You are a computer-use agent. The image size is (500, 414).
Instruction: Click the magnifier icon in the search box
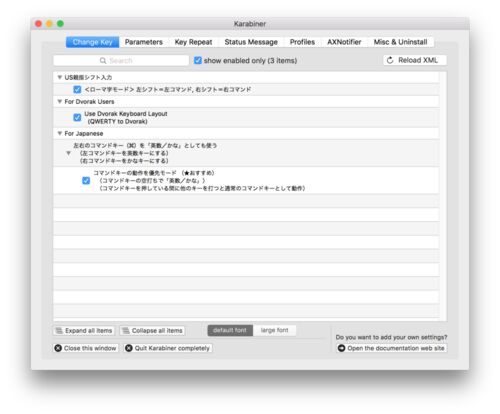point(103,61)
